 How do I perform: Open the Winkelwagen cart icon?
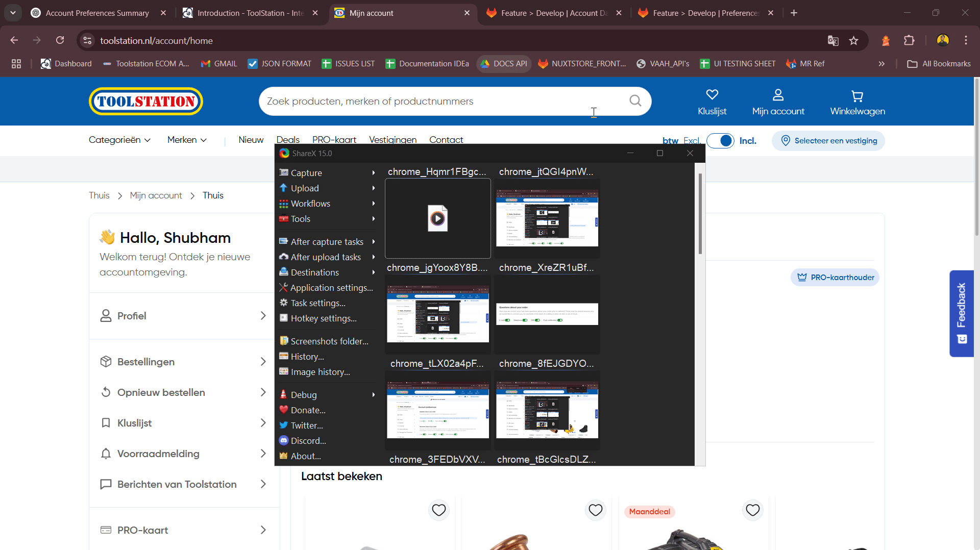pos(857,96)
